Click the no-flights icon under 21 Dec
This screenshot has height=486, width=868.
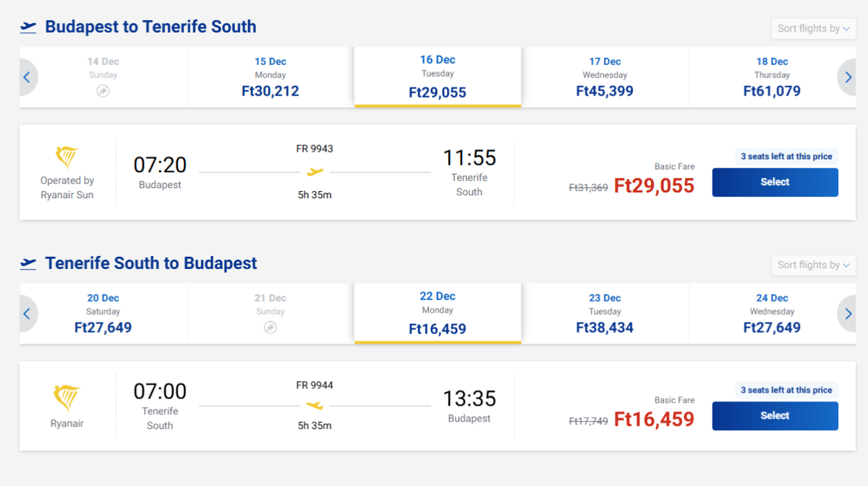click(x=271, y=328)
